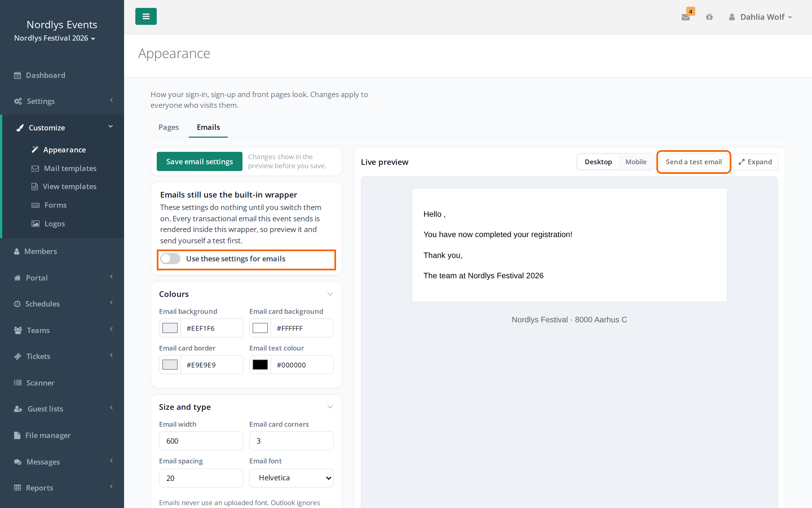Viewport: 812px width, 508px height.
Task: Collapse the Colours section chevron
Action: pyautogui.click(x=330, y=294)
